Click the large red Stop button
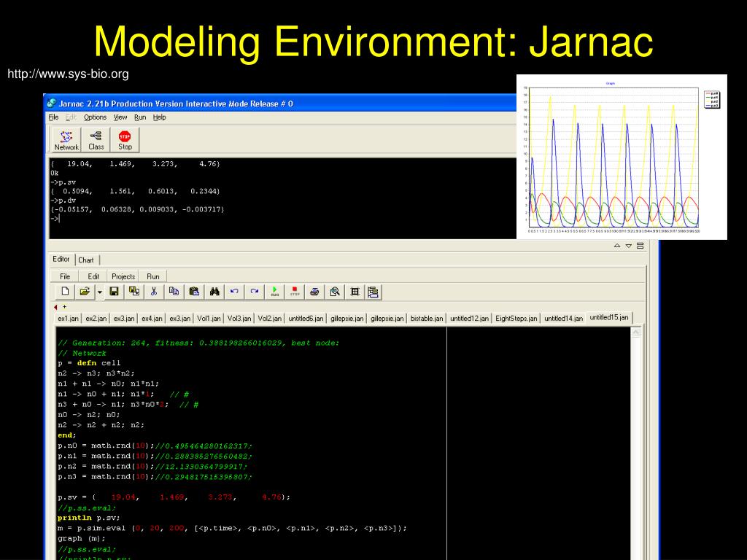 pyautogui.click(x=125, y=140)
